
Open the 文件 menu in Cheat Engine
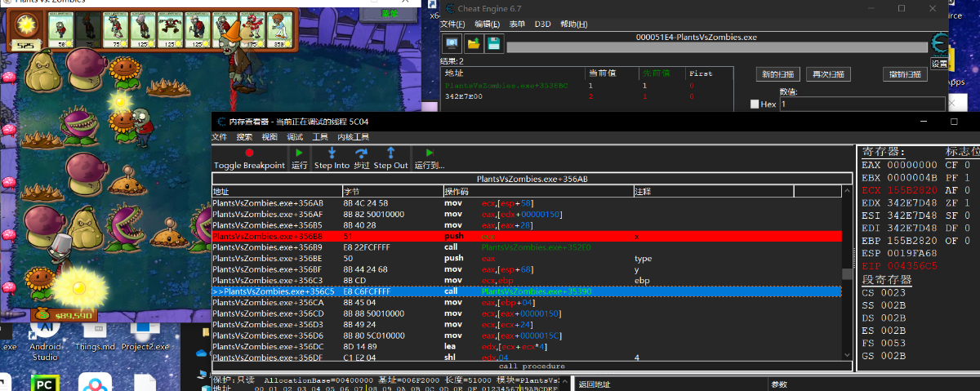(x=452, y=24)
